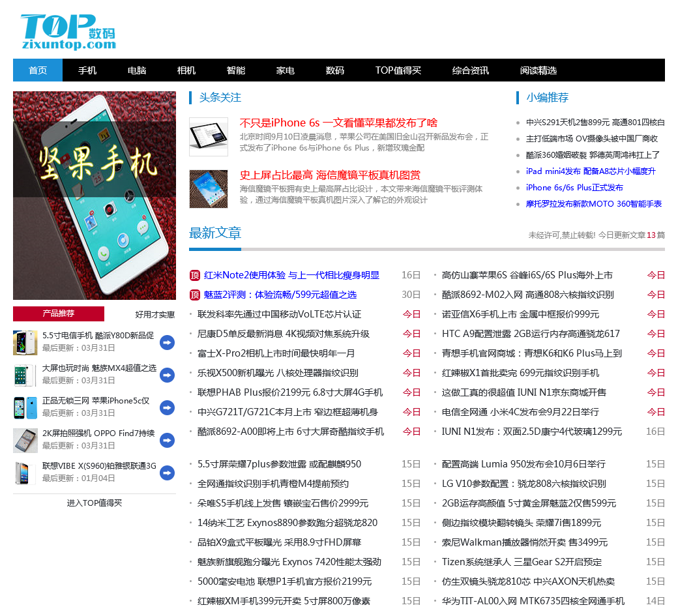
Task: Open article 朵唯S5手机线上发售
Action: [x=283, y=503]
